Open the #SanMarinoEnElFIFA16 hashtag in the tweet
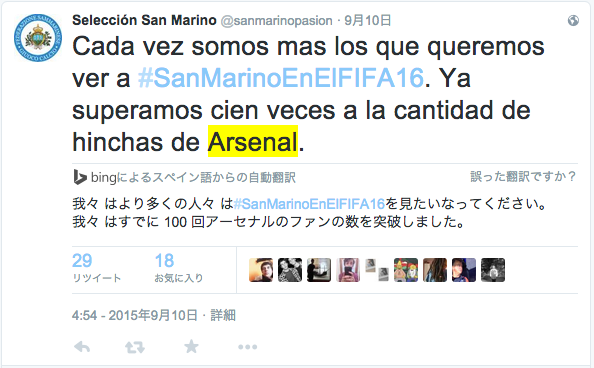The width and height of the screenshot is (594, 368). [x=280, y=78]
